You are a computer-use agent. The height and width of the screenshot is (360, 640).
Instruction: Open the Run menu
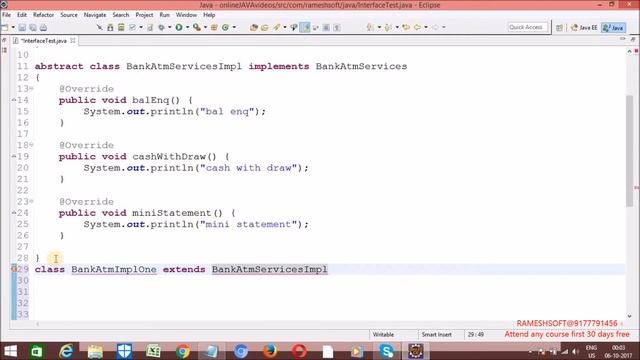point(164,15)
